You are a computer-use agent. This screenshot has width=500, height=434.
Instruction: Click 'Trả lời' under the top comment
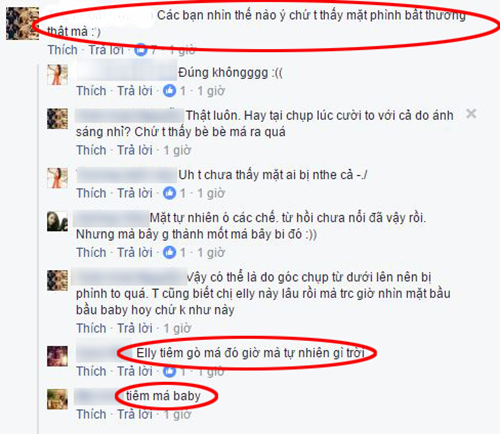point(106,50)
